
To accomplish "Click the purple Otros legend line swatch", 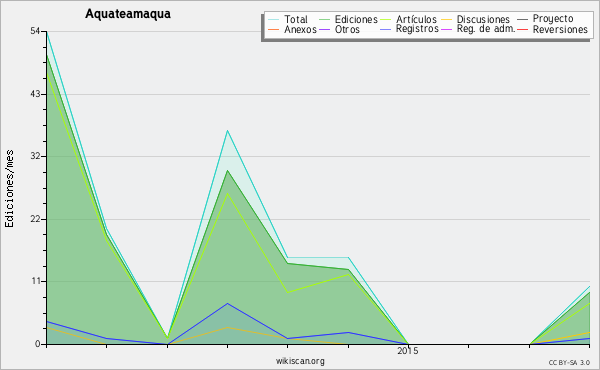I will click(324, 29).
